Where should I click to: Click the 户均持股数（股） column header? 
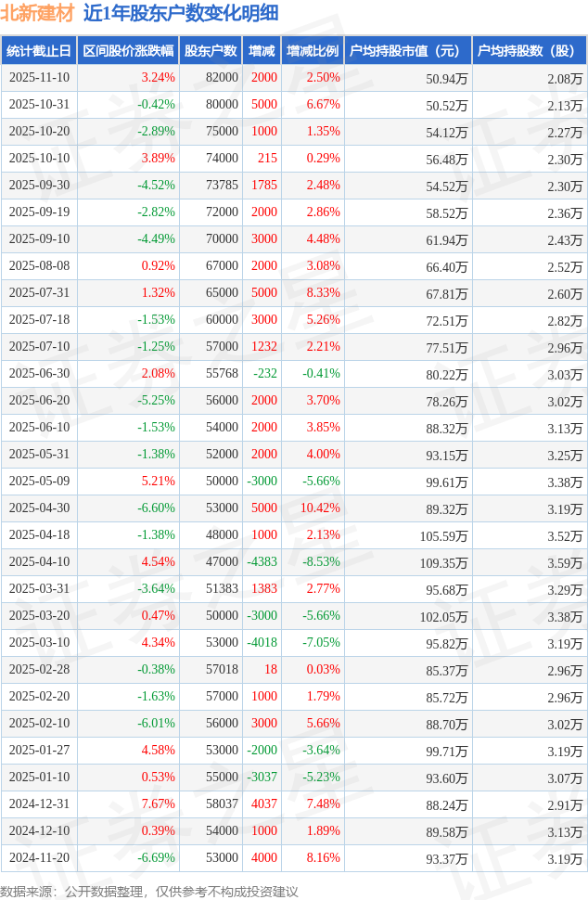click(x=529, y=51)
